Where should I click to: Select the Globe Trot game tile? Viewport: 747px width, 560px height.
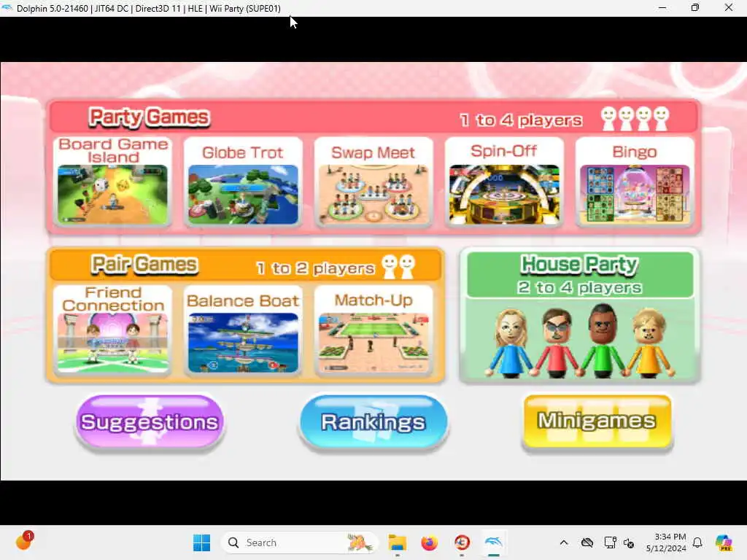point(243,181)
